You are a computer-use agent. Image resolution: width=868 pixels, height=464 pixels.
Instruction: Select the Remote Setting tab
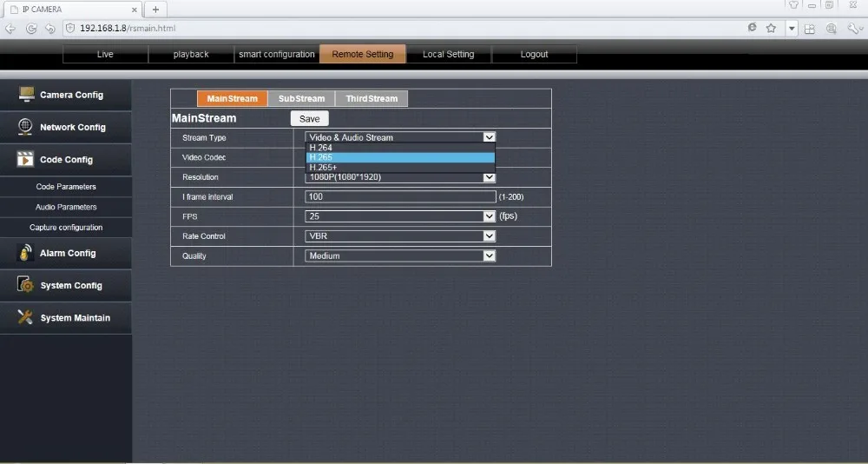click(363, 55)
